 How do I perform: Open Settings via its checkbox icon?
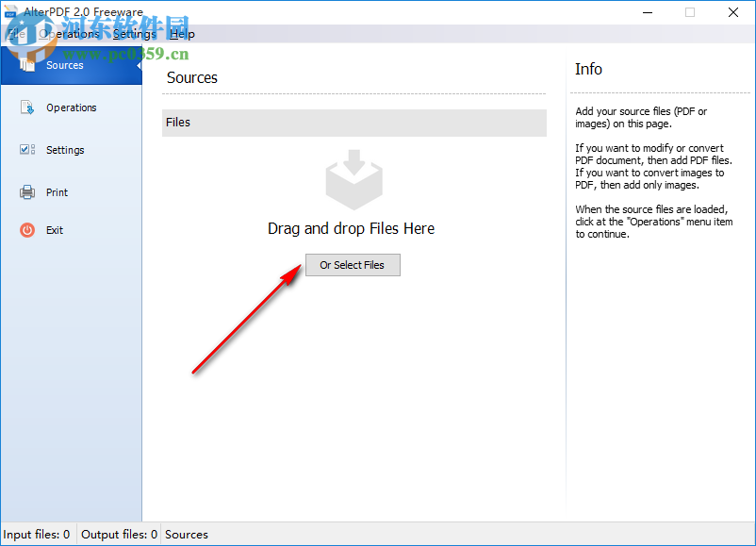point(27,149)
